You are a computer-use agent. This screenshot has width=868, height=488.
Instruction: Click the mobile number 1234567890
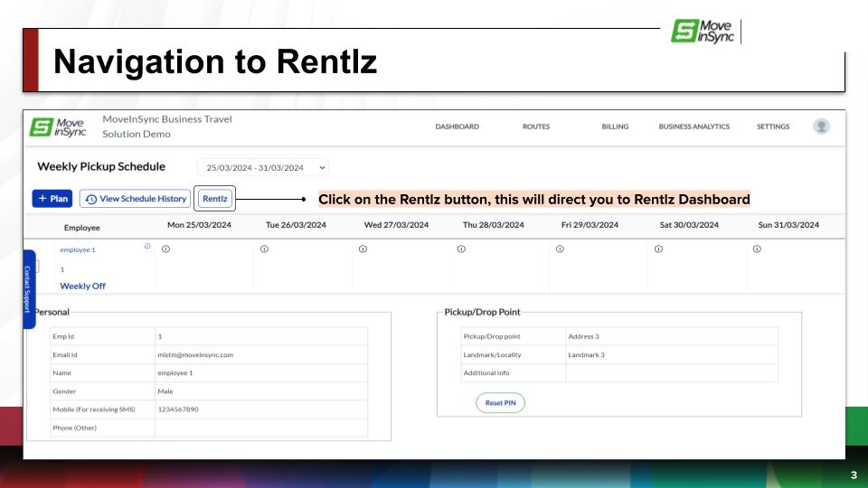[178, 409]
